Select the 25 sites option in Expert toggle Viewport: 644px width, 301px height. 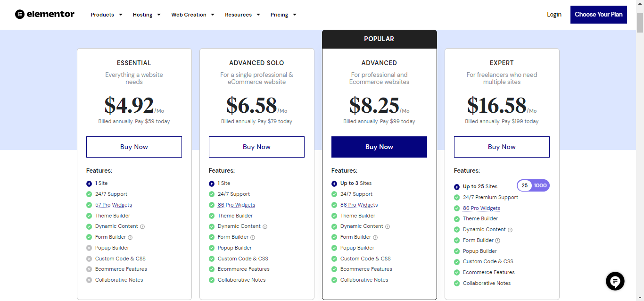pyautogui.click(x=525, y=185)
